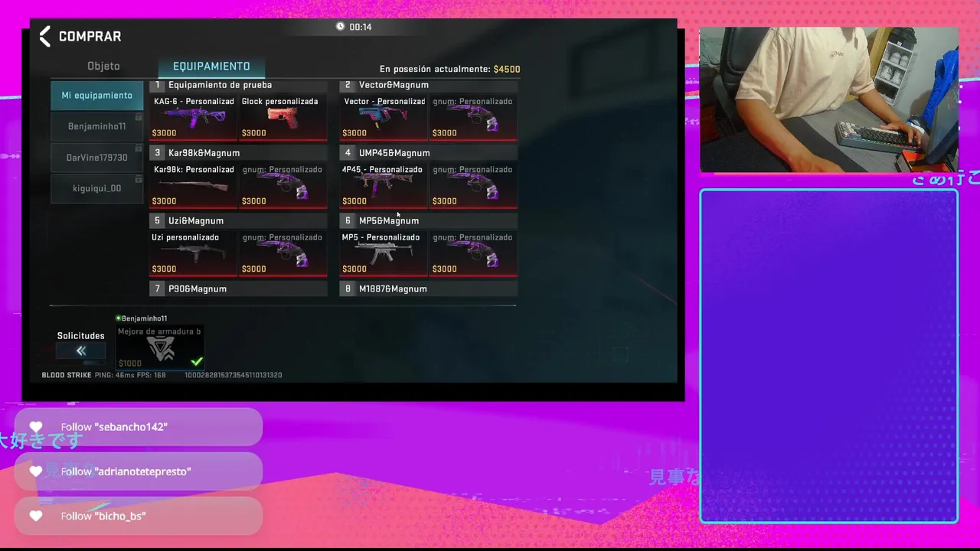Select loadout 7 P90&Magnum header

click(x=238, y=289)
